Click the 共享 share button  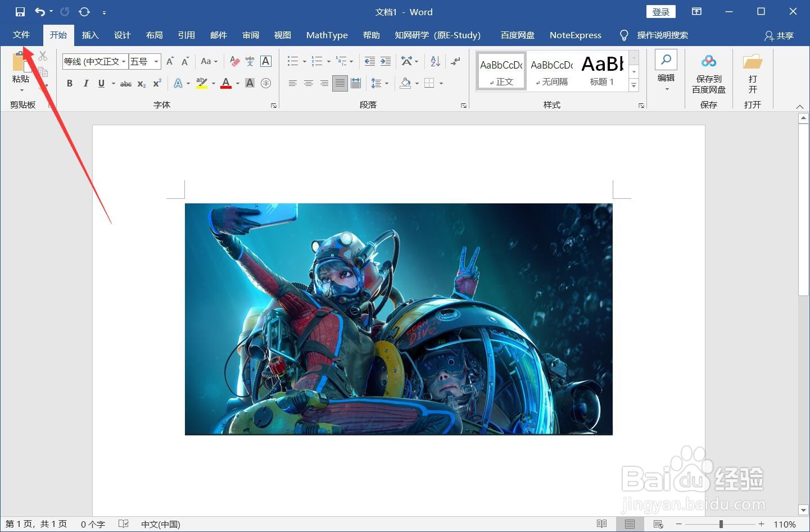pyautogui.click(x=779, y=35)
